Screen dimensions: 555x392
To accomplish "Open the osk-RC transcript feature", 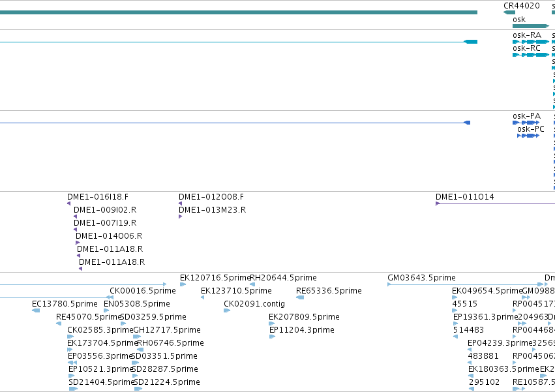I will [x=531, y=55].
